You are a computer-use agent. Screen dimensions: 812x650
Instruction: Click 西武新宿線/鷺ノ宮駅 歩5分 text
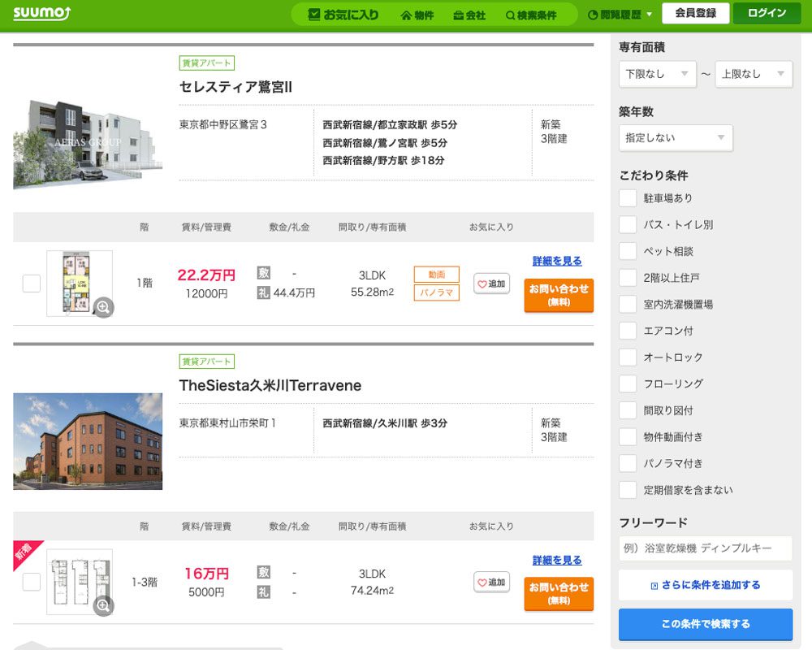[385, 142]
